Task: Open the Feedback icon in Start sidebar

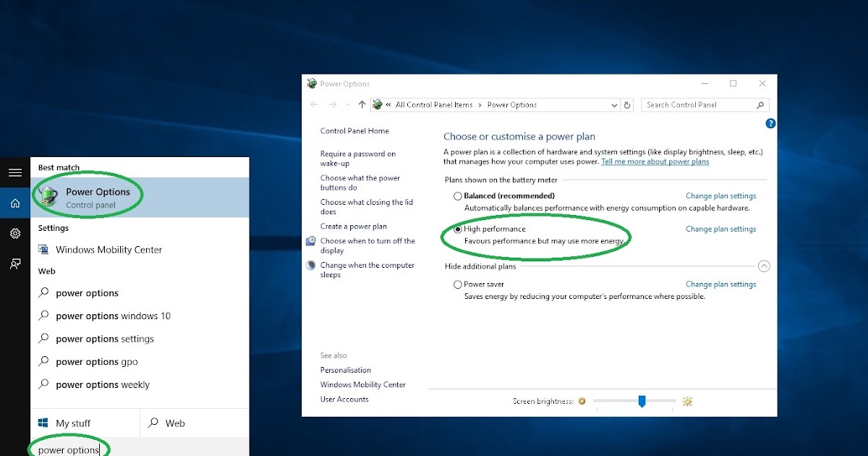Action: point(14,264)
